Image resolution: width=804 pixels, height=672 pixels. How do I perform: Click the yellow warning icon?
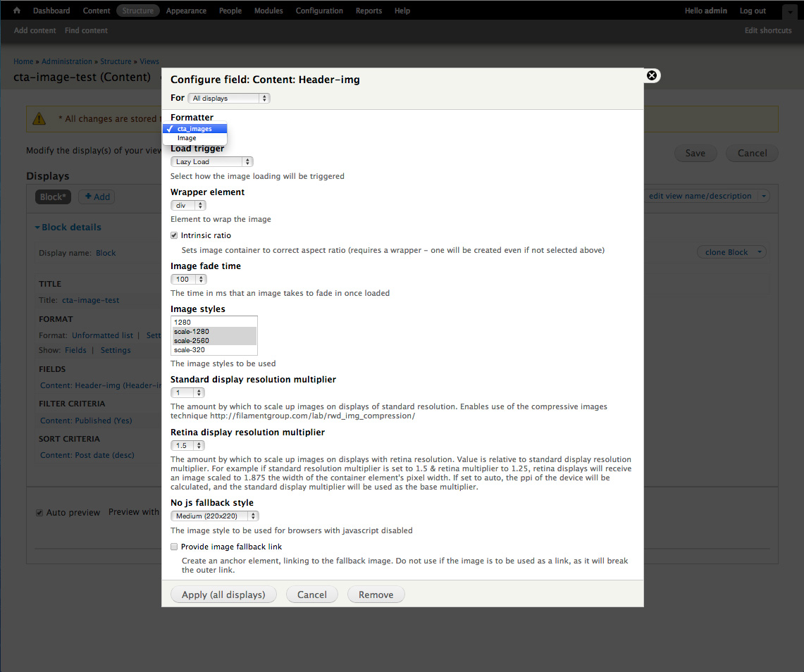click(x=39, y=118)
